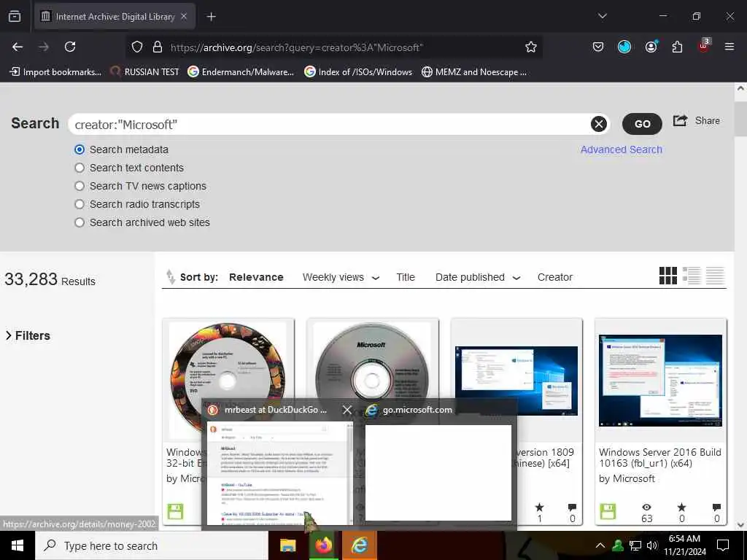Select Search archived web sites option
Viewport: 747px width, 560px height.
(x=80, y=222)
